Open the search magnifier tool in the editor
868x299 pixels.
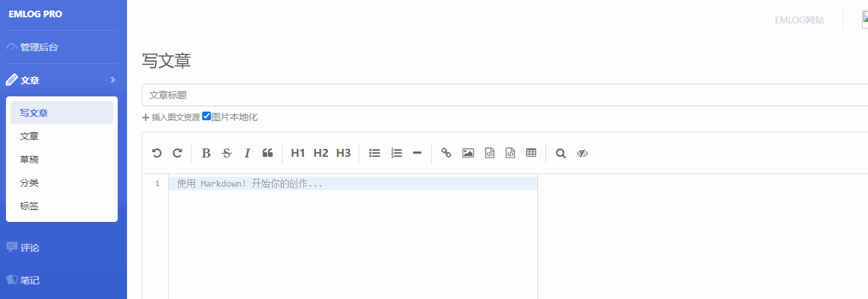[x=561, y=153]
